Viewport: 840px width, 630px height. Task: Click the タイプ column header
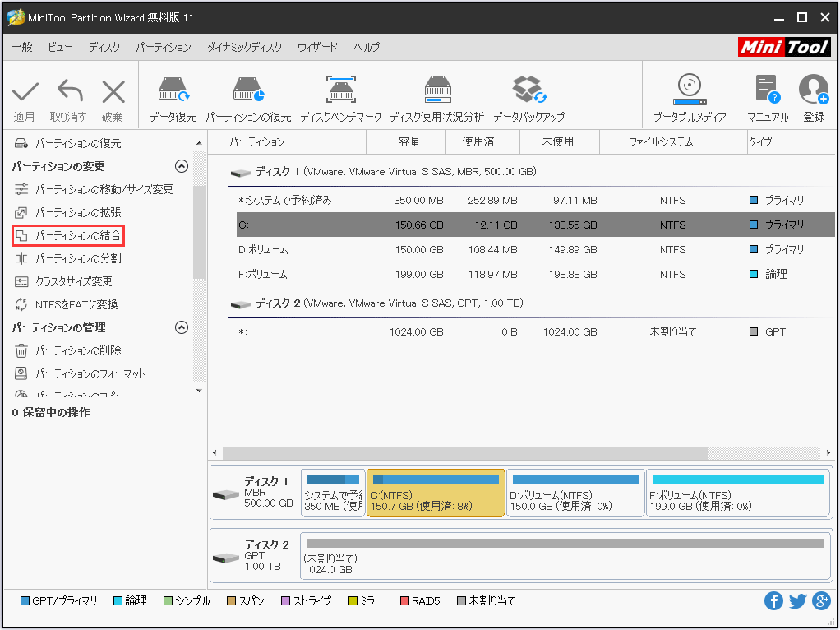[792, 142]
